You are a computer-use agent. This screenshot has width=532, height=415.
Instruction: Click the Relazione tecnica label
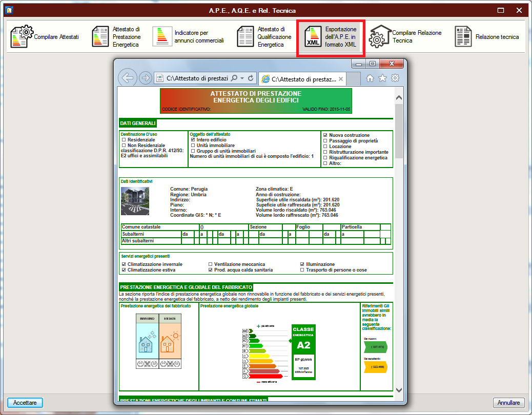pyautogui.click(x=497, y=36)
